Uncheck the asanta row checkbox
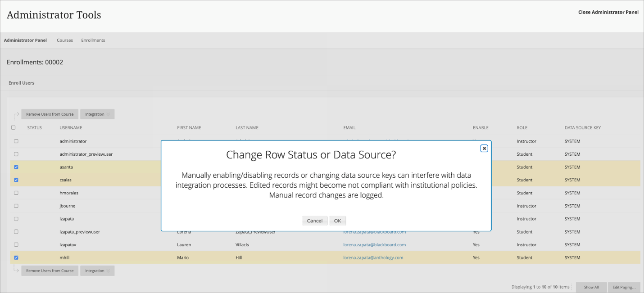644x293 pixels. (x=16, y=167)
